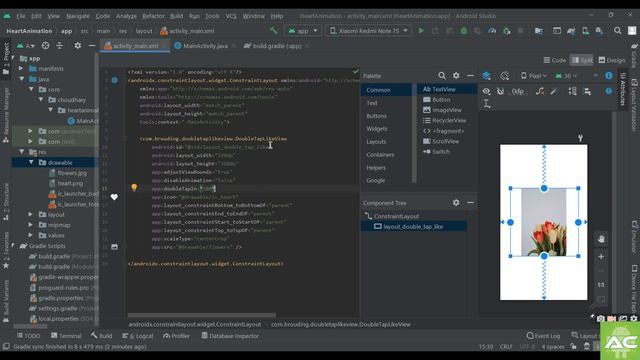Minimize the Component Tree panel
This screenshot has height=360, width=640.
pyautogui.click(x=470, y=202)
